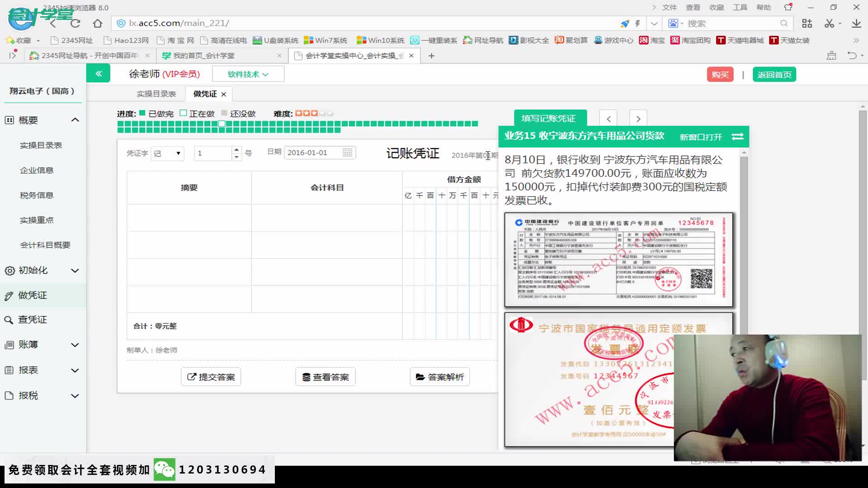Go to previous business task arrow

click(609, 119)
